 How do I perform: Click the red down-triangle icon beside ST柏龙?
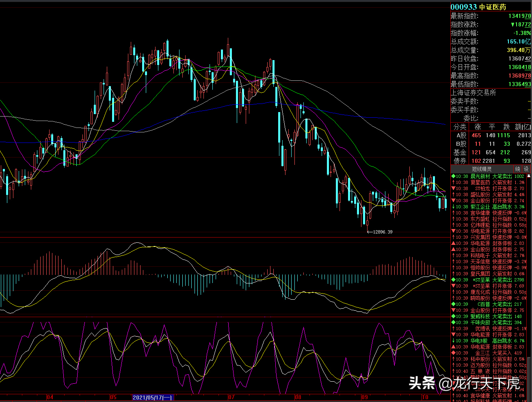pyautogui.click(x=453, y=188)
